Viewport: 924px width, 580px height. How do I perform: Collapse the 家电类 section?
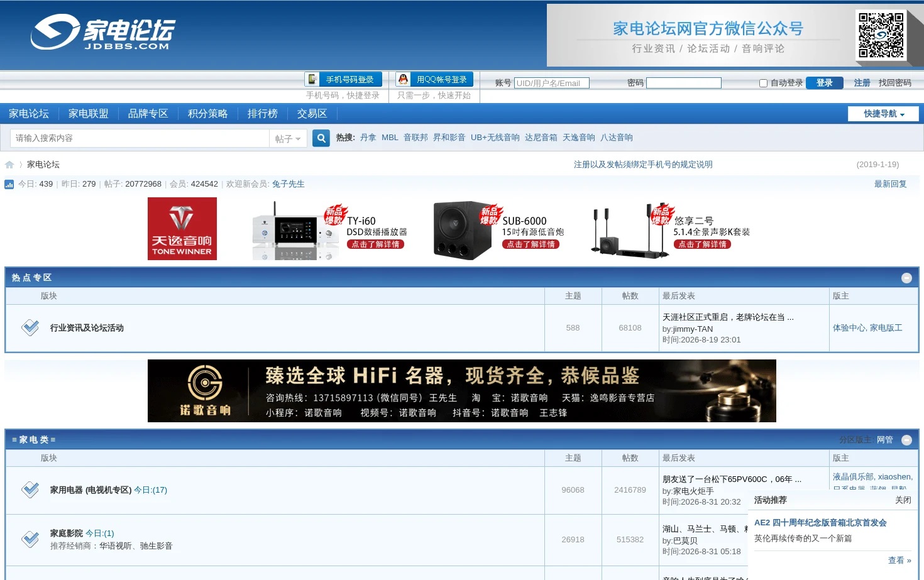click(x=906, y=440)
